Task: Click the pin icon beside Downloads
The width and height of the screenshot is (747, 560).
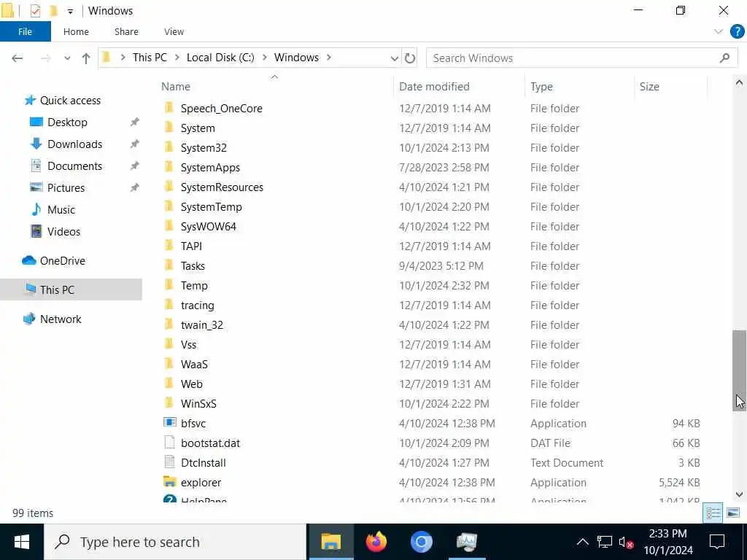Action: pyautogui.click(x=135, y=144)
